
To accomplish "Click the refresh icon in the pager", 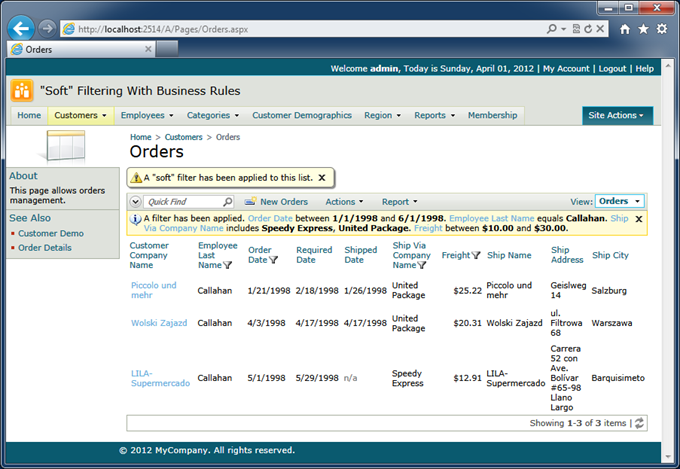I will point(639,423).
